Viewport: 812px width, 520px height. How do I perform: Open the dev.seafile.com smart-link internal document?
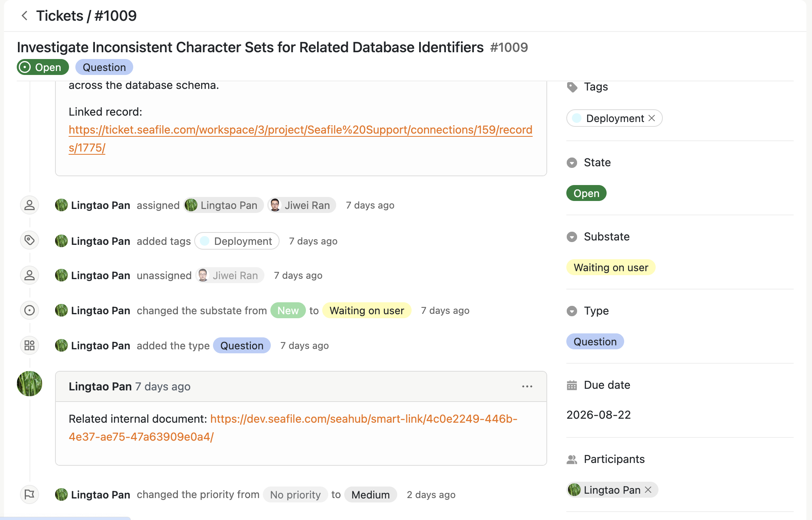tap(293, 428)
